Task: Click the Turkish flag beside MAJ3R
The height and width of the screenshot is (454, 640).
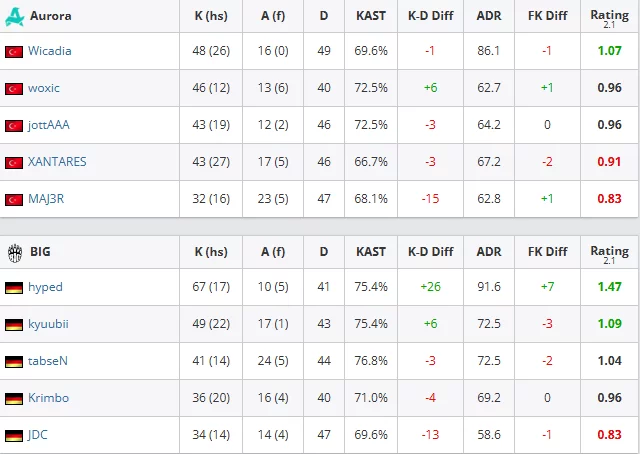Action: point(14,200)
